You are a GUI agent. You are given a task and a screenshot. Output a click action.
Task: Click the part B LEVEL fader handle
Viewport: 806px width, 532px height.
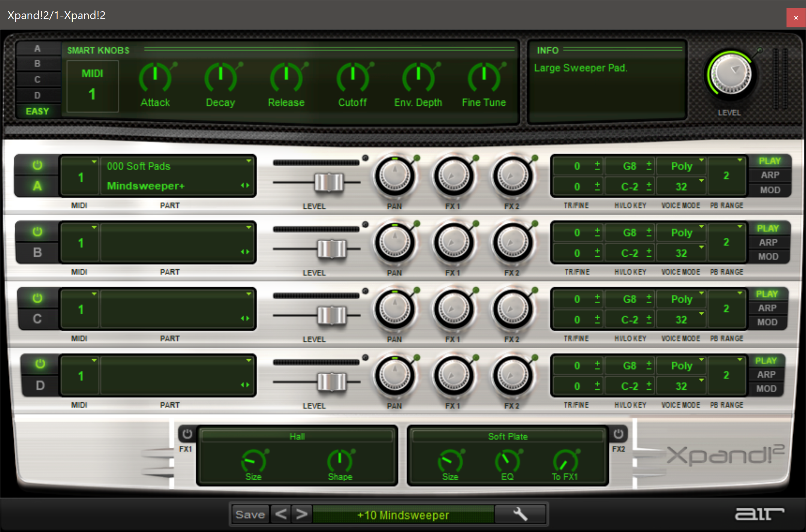[331, 249]
